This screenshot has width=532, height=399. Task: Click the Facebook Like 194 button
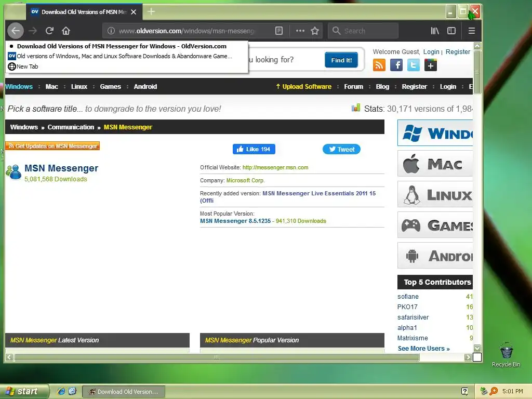254,149
